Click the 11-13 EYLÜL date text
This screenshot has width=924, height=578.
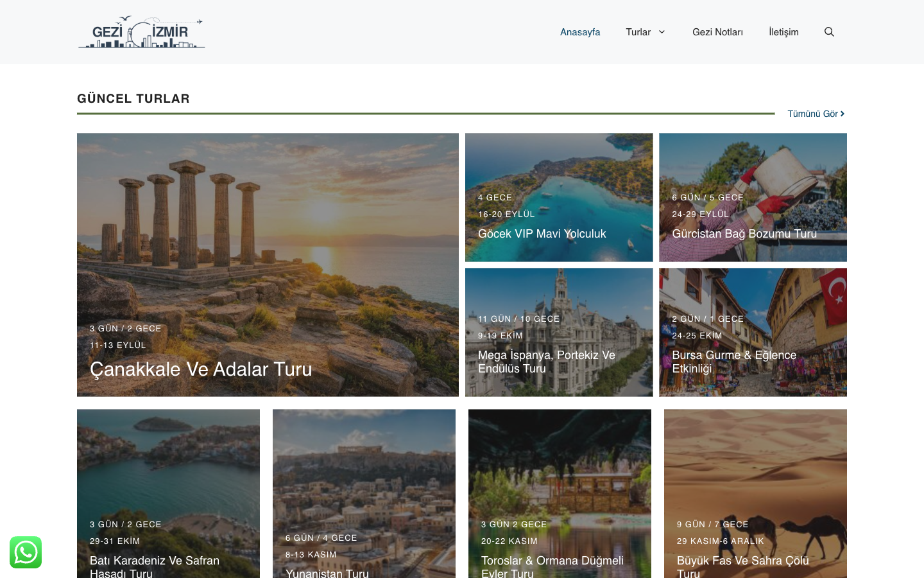(118, 345)
